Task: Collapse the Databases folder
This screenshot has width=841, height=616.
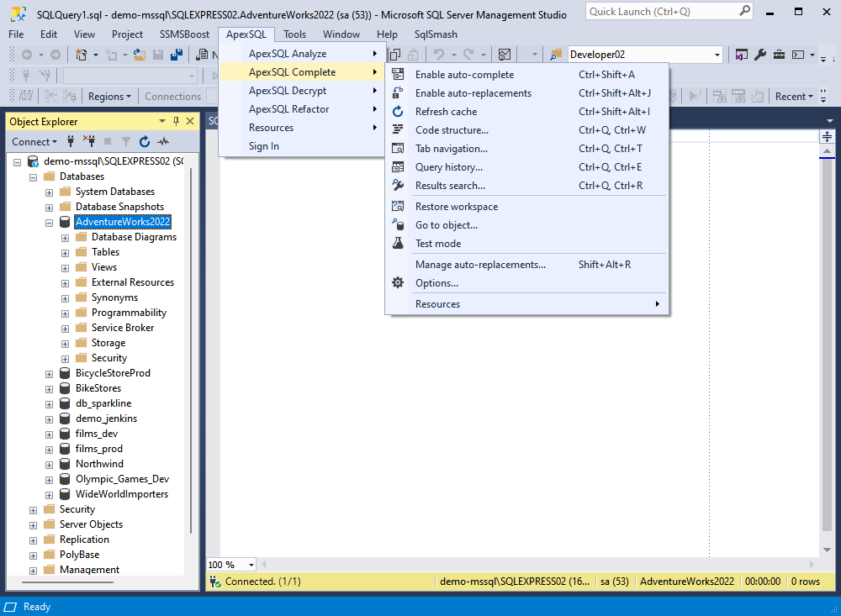Action: click(34, 177)
